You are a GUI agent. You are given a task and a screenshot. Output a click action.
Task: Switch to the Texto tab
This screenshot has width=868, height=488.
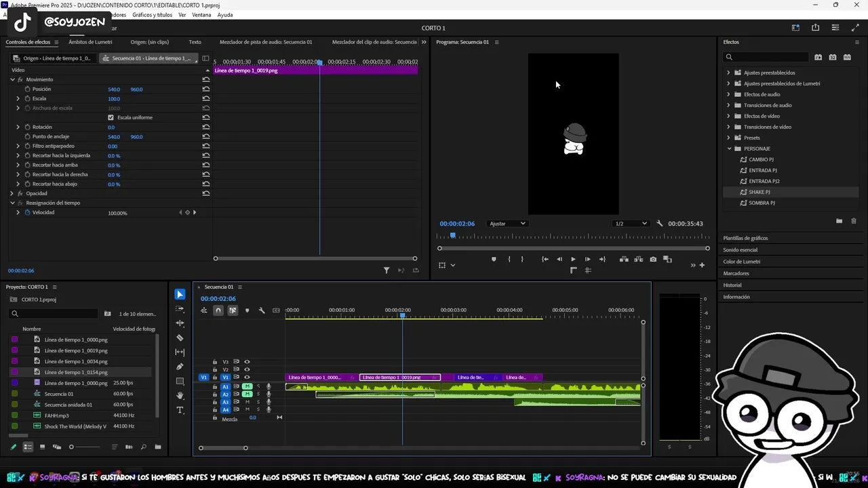pos(195,42)
